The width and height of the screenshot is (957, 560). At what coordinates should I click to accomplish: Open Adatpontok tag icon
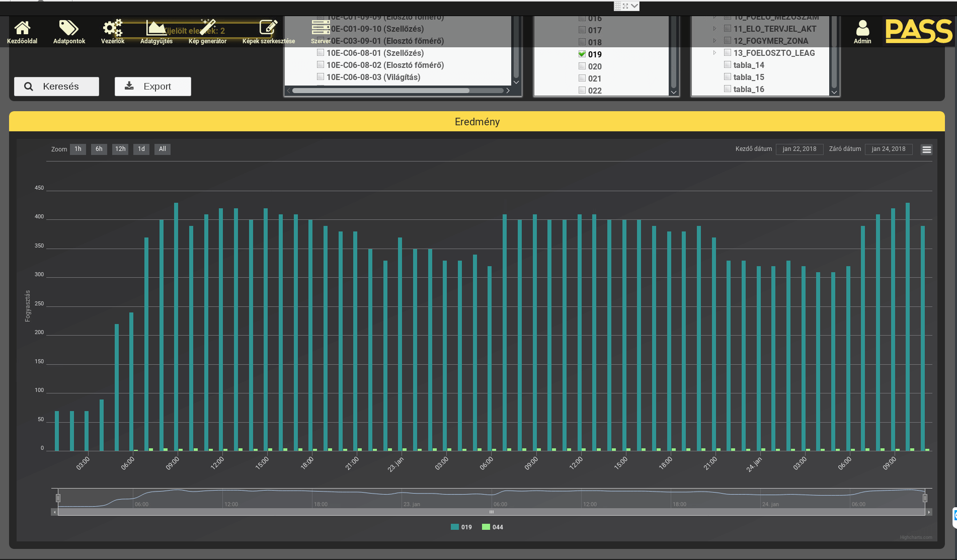coord(69,28)
